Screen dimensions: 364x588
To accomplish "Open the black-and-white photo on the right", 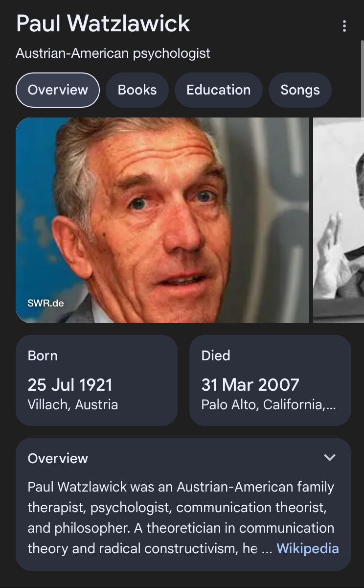I will [x=339, y=220].
